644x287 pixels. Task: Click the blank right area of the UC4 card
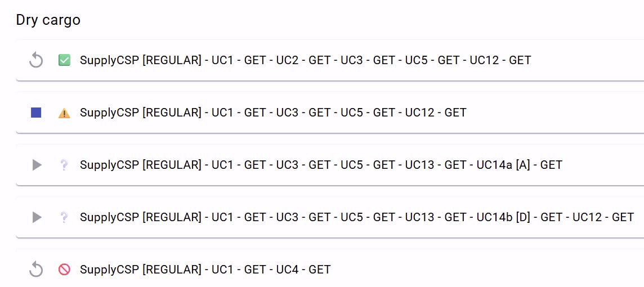tap(493, 270)
